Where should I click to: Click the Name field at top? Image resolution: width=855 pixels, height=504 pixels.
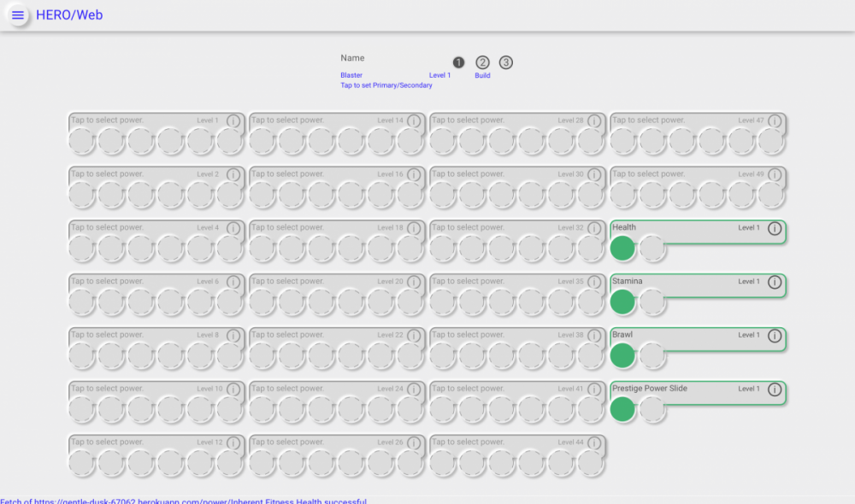pyautogui.click(x=352, y=58)
